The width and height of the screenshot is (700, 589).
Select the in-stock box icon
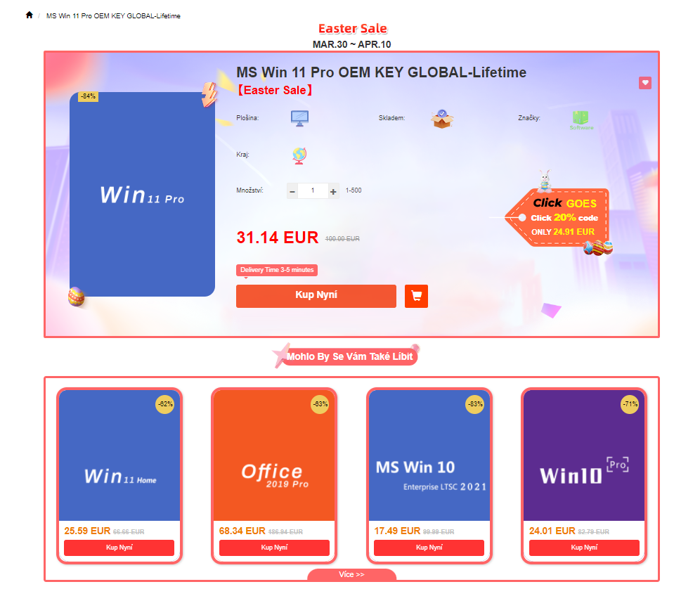(x=441, y=119)
